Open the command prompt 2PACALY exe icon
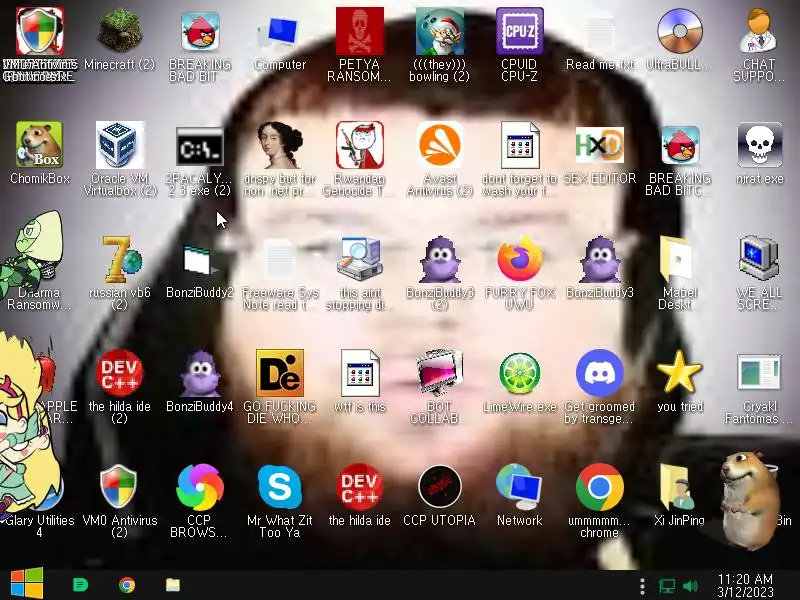Viewport: 800px width, 600px height. point(199,146)
